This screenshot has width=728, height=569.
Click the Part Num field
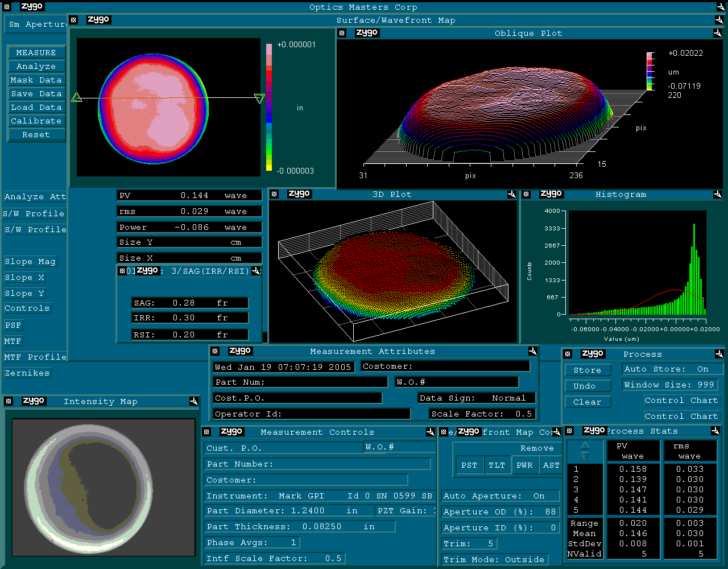click(x=300, y=382)
